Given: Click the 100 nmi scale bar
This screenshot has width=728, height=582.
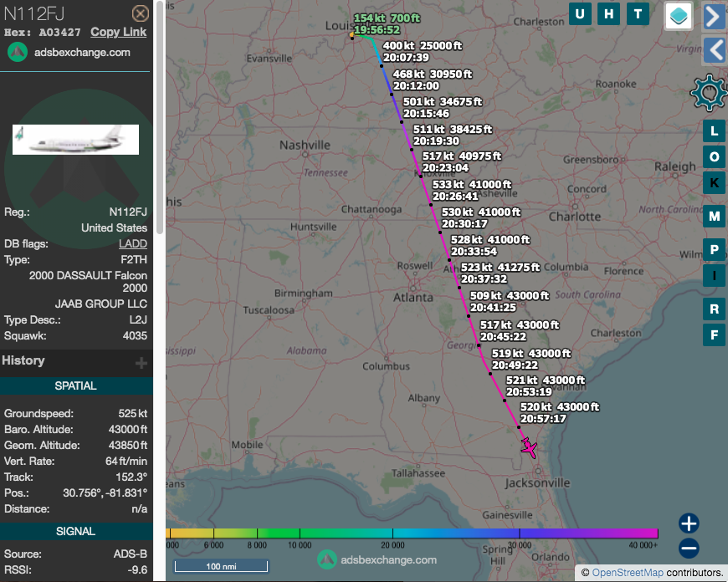Looking at the screenshot, I should click(x=221, y=566).
